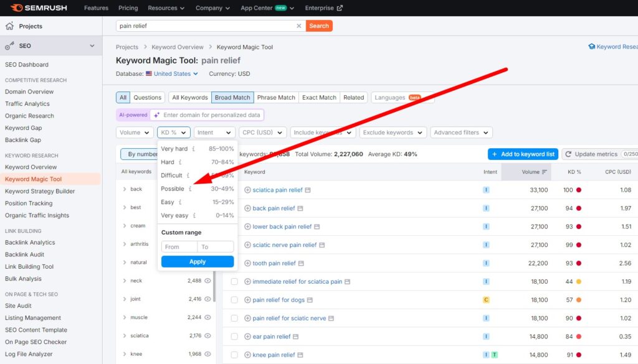Viewport: 638px width, 364px height.
Task: Open the CPC (USD) filter dropdown
Action: [262, 133]
